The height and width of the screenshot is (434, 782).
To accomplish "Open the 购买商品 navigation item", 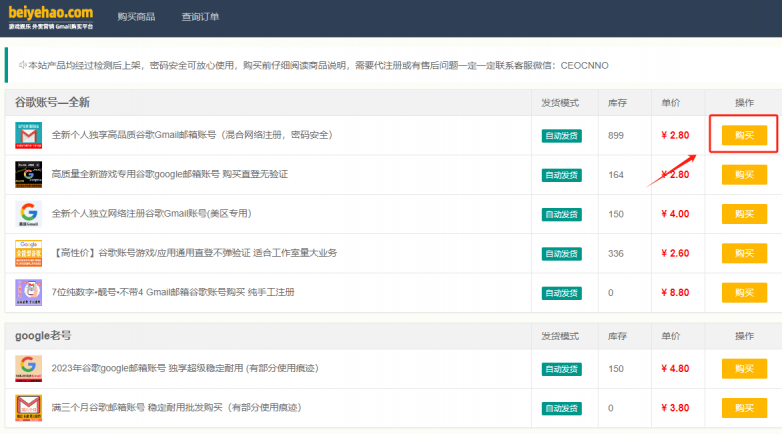I will 136,17.
